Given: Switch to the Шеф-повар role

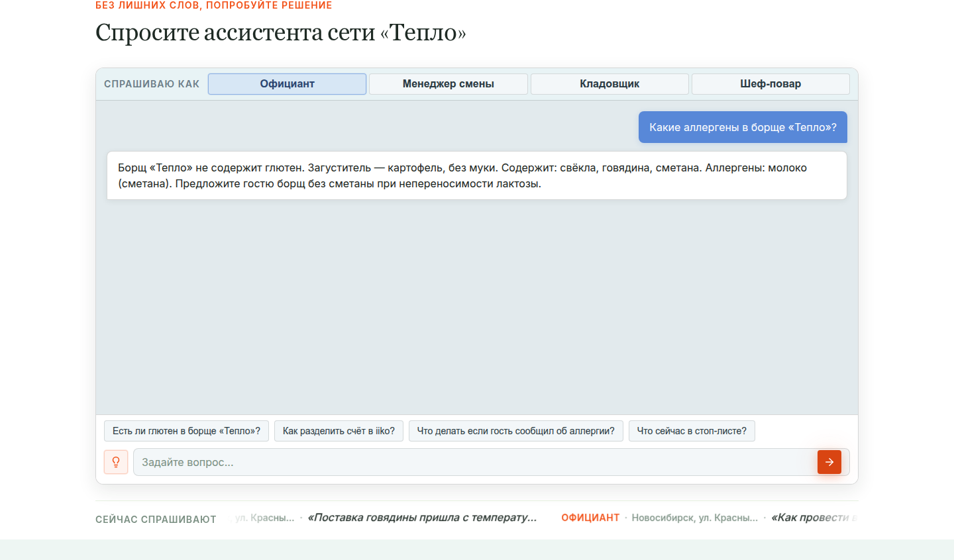Looking at the screenshot, I should click(770, 84).
